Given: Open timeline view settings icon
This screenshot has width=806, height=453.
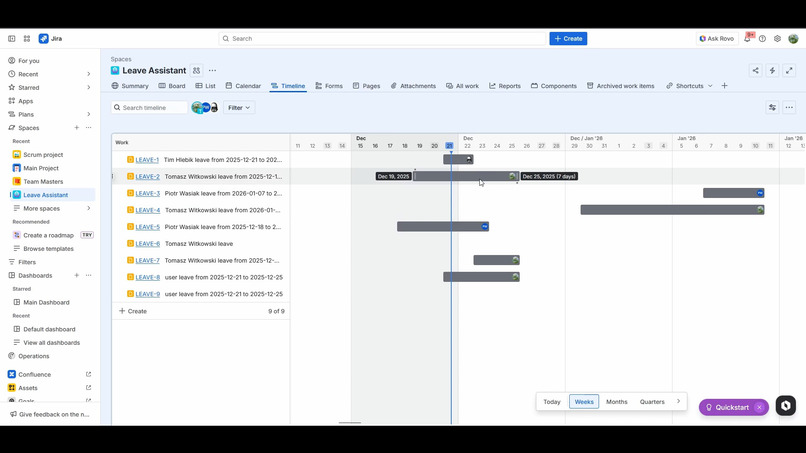Looking at the screenshot, I should point(772,107).
